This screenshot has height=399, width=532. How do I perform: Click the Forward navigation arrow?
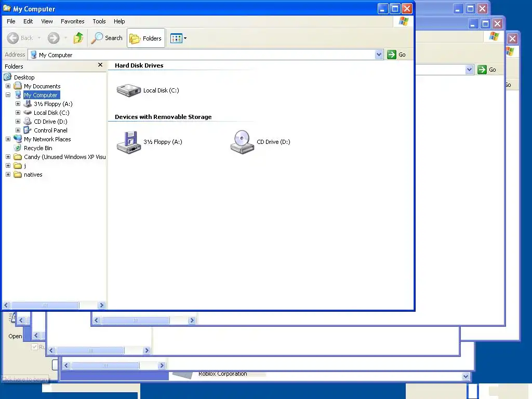pyautogui.click(x=54, y=38)
